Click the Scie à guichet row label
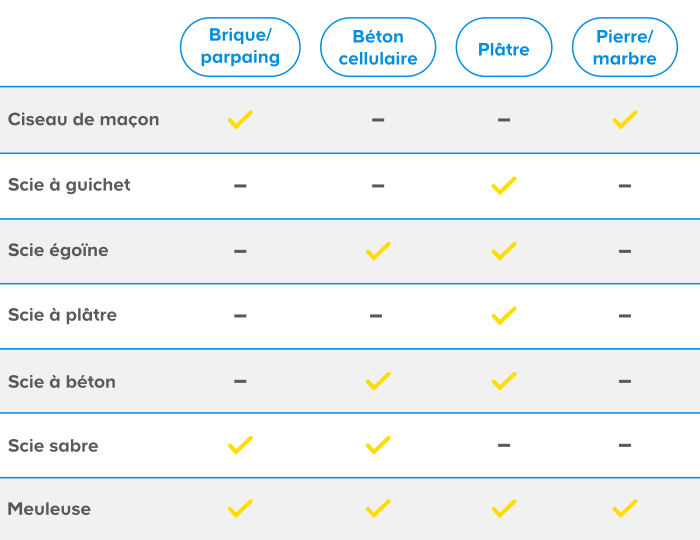 point(69,185)
